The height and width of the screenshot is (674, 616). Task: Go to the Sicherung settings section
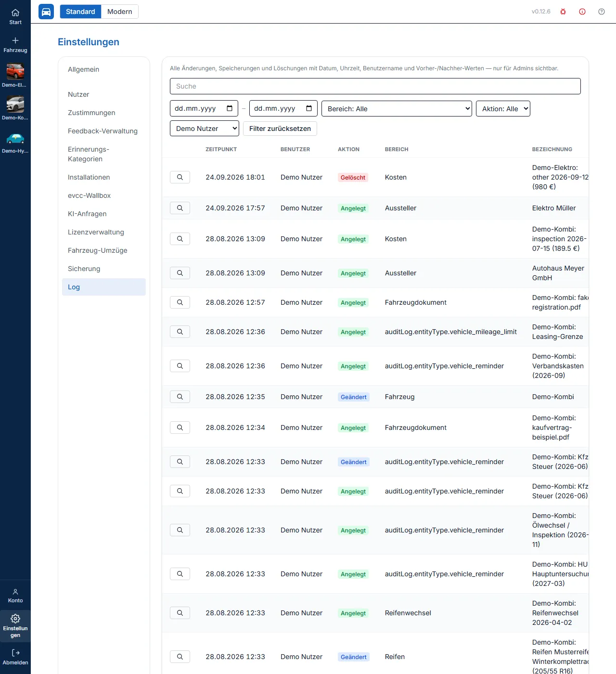(x=104, y=269)
